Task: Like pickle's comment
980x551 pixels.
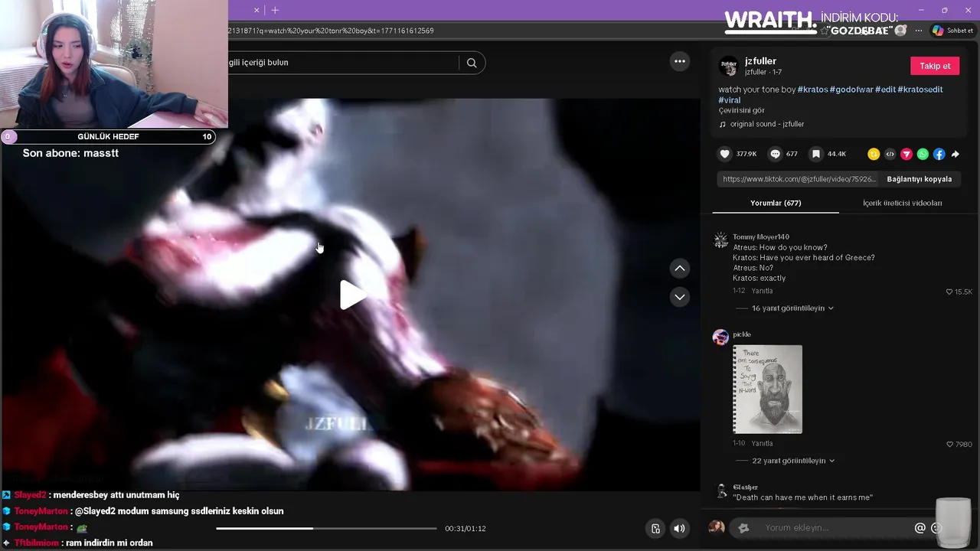Action: 950,444
